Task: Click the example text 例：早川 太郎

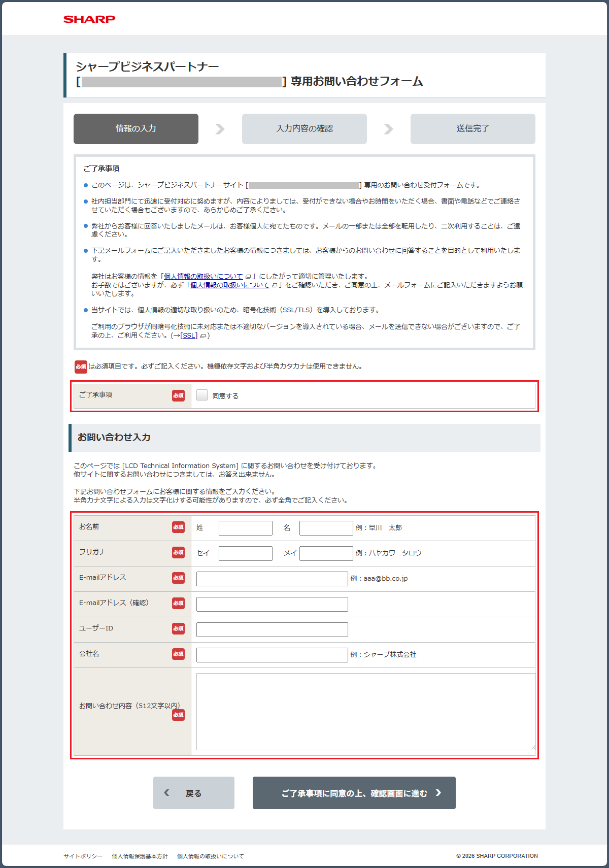Action: point(379,528)
